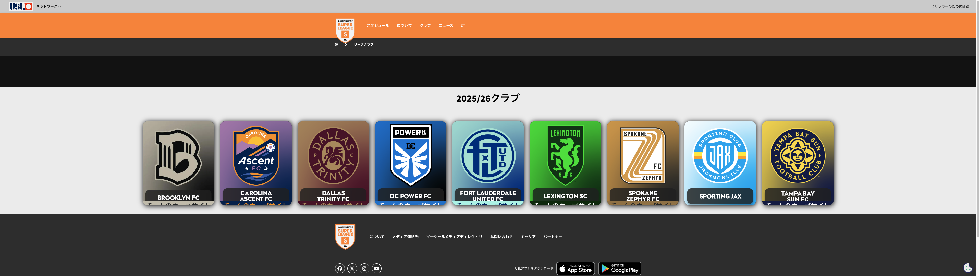The width and height of the screenshot is (980, 276).
Task: Open the ソーシャルメディアディレクトリ footer link
Action: (x=454, y=237)
